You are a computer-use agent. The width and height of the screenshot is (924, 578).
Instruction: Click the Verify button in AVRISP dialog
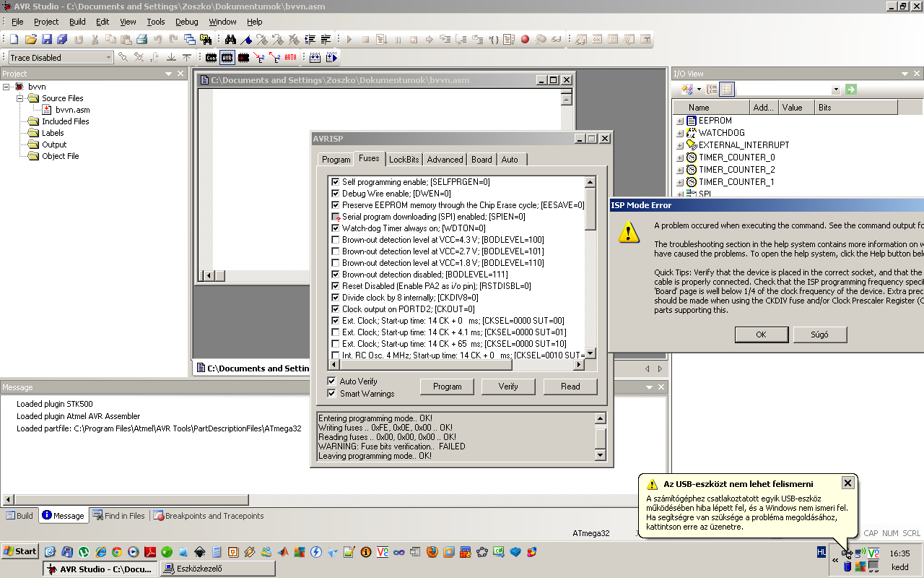click(508, 387)
